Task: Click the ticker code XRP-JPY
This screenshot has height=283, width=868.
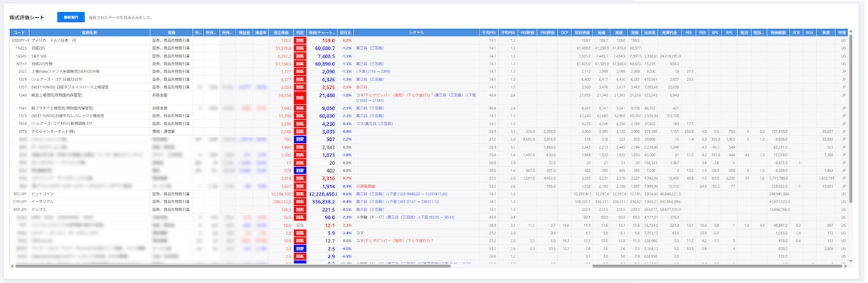Action: 20,210
